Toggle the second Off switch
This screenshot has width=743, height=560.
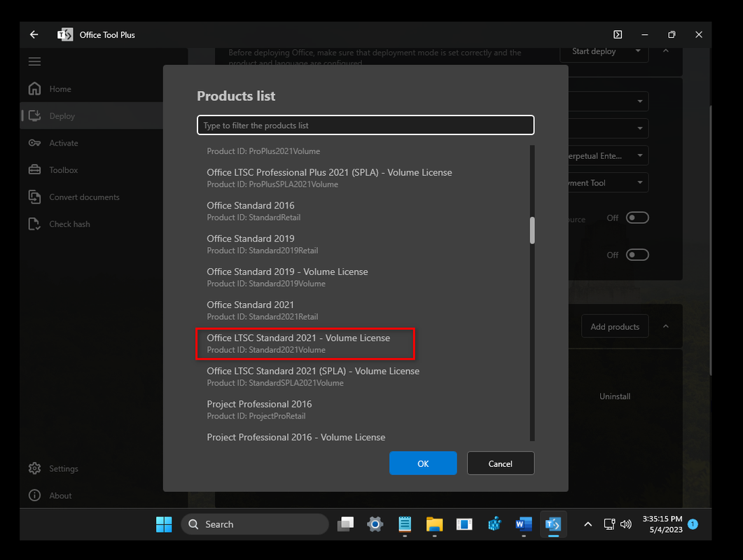[x=637, y=254]
